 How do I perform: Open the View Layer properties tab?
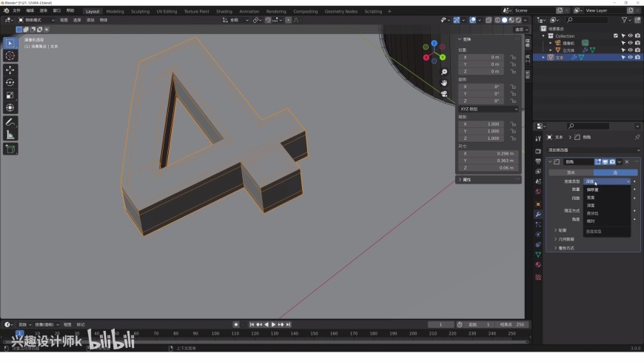tap(538, 171)
